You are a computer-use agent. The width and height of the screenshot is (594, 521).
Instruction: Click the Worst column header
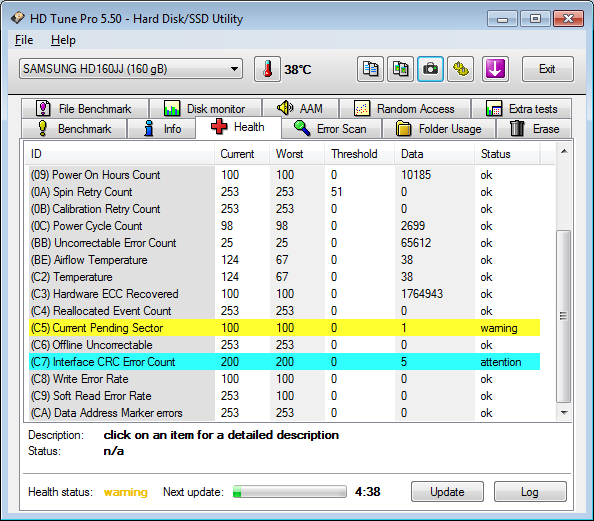click(x=297, y=154)
